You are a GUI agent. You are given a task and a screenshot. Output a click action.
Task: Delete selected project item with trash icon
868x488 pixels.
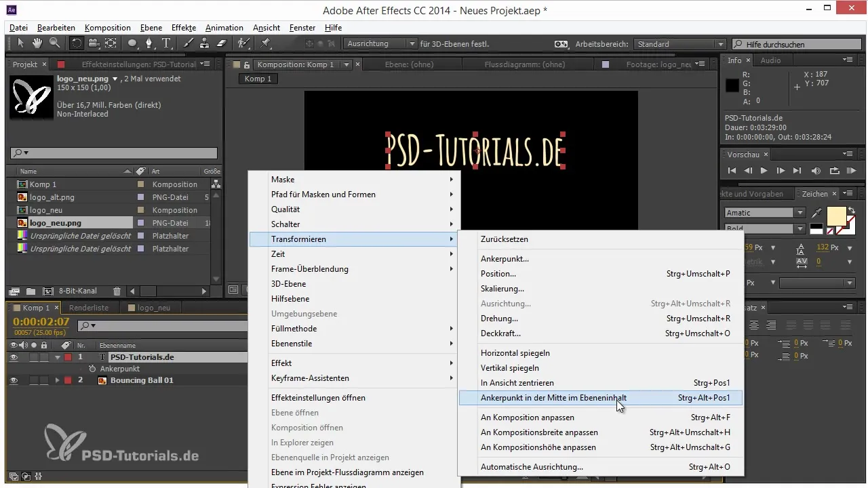[117, 291]
